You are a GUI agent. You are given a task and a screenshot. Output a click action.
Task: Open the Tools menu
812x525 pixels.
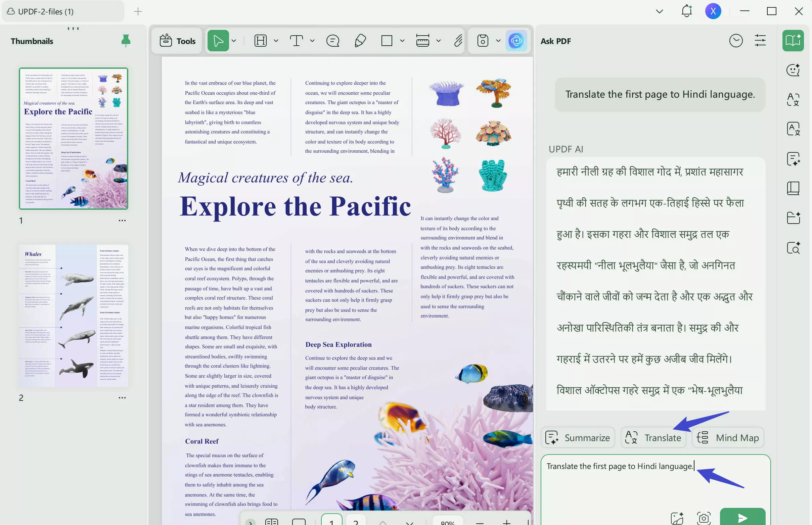coord(177,41)
